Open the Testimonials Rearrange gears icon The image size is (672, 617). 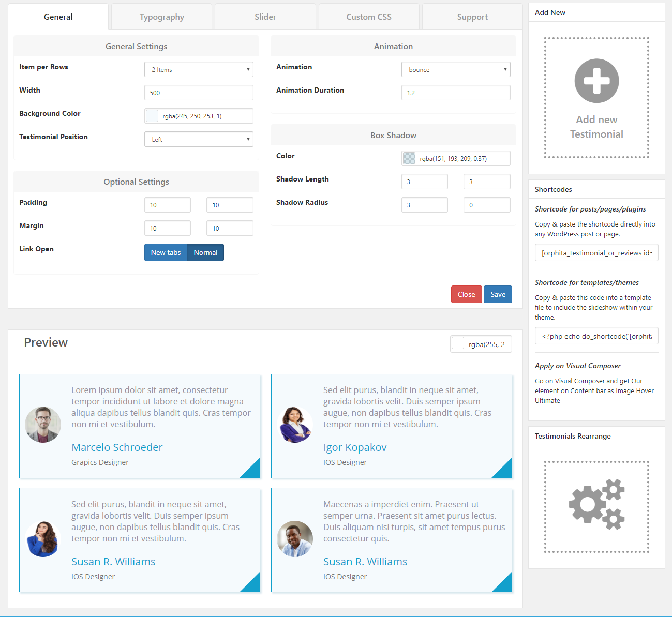[596, 504]
